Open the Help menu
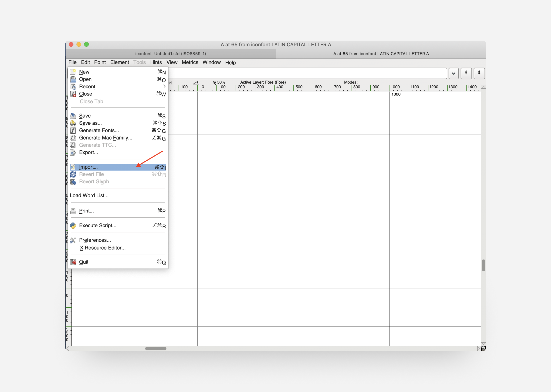The image size is (551, 392). [x=230, y=63]
